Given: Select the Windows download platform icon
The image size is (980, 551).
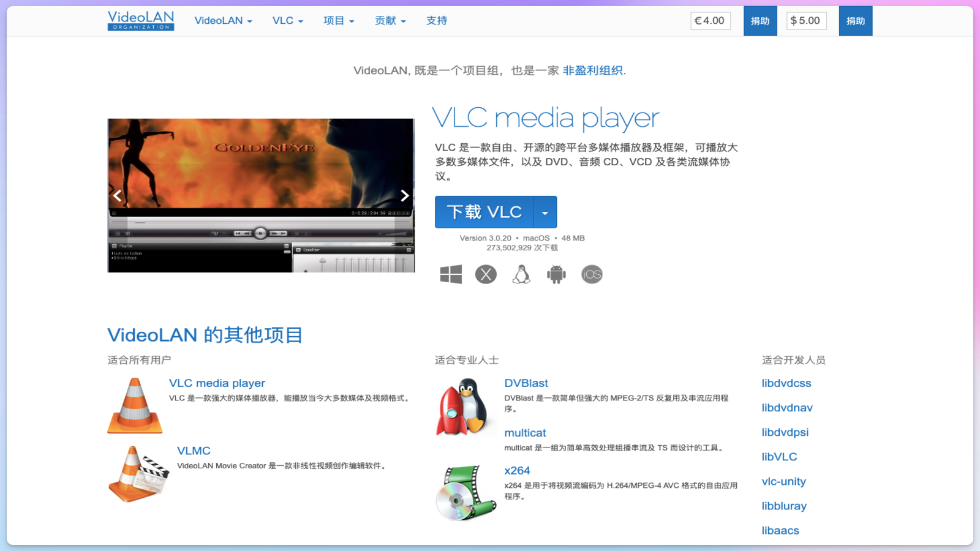Looking at the screenshot, I should coord(451,274).
